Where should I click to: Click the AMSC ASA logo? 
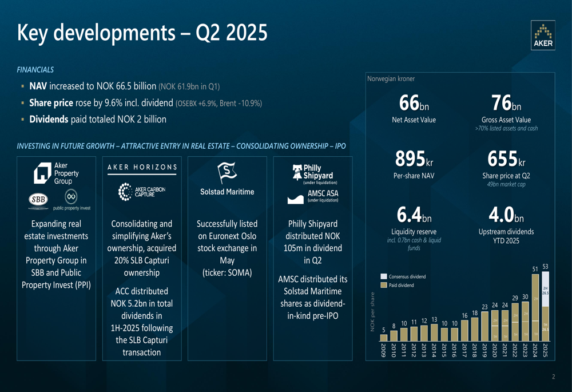[314, 197]
